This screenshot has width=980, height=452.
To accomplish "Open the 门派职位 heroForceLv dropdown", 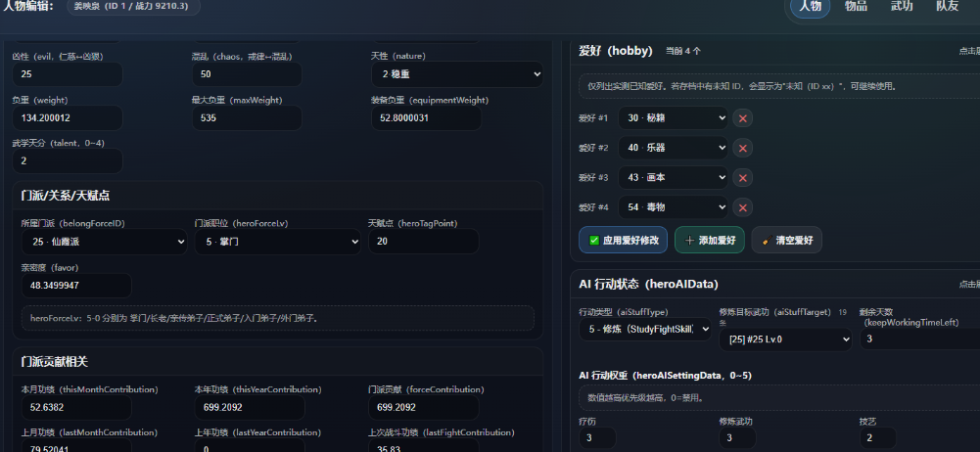I will pos(277,242).
